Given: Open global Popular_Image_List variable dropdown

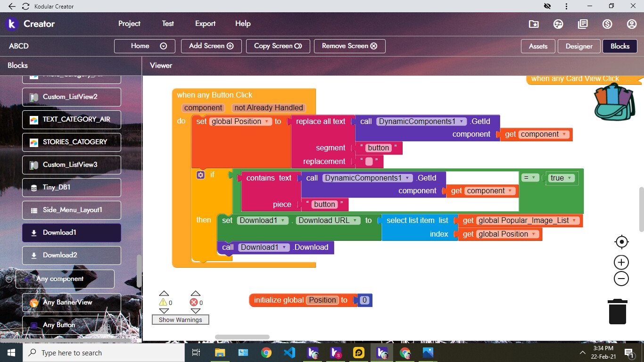Looking at the screenshot, I should point(528,221).
